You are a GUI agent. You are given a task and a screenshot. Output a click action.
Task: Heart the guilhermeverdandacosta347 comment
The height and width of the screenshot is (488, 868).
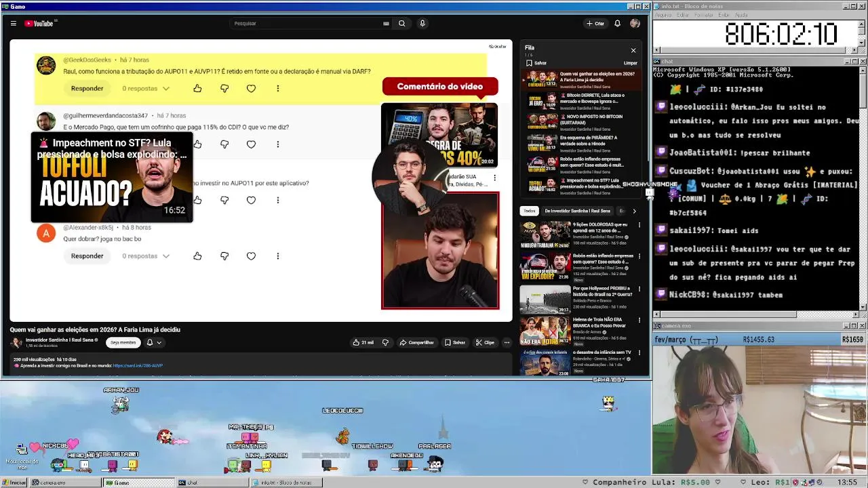click(x=251, y=144)
